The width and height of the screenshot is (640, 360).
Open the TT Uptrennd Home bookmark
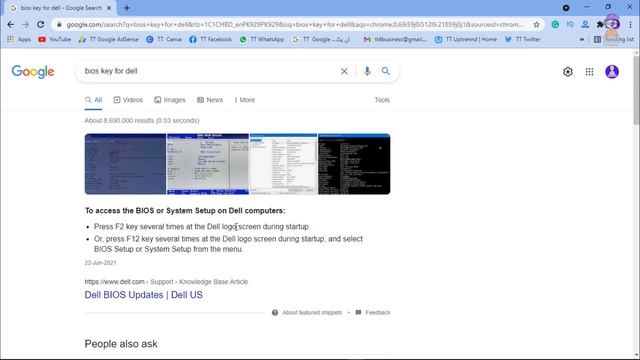(466, 39)
